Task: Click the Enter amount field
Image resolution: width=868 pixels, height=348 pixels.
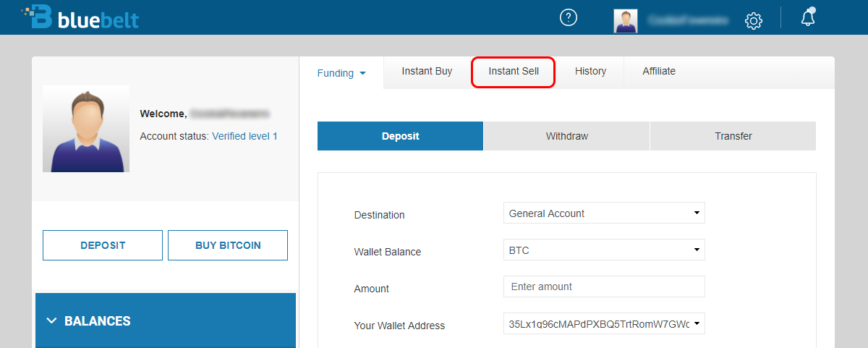Action: (604, 287)
